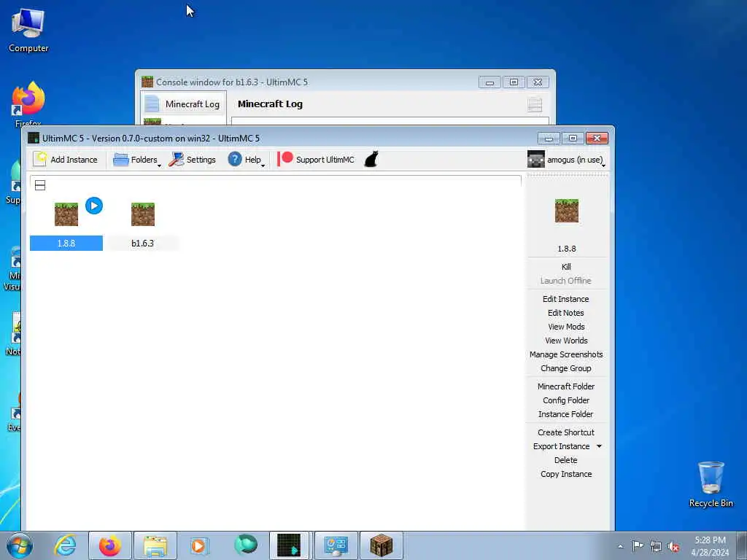Minimize the console window for b1.6.3
The height and width of the screenshot is (560, 747).
point(489,82)
